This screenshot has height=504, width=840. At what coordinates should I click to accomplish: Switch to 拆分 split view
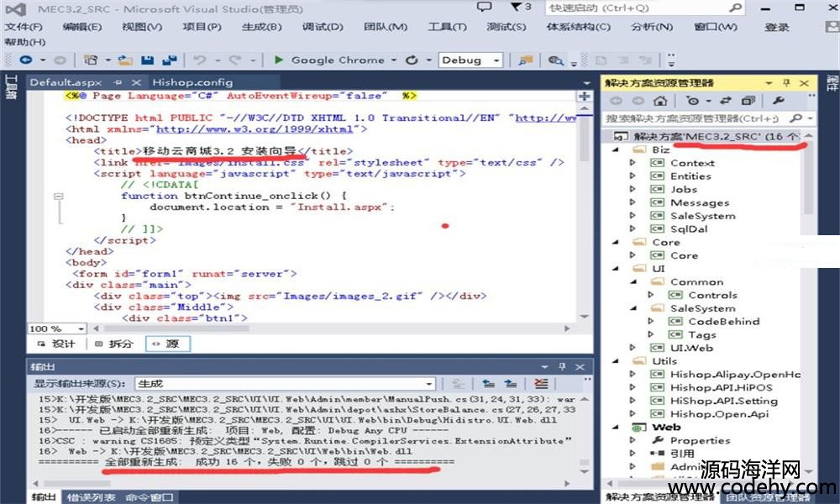(x=113, y=344)
